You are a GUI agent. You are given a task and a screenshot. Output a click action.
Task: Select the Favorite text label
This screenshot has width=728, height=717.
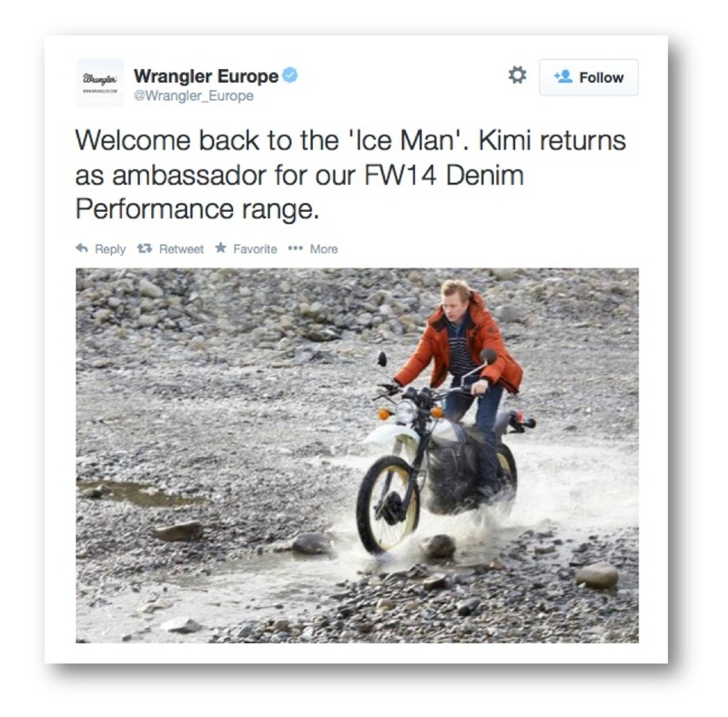[x=255, y=249]
